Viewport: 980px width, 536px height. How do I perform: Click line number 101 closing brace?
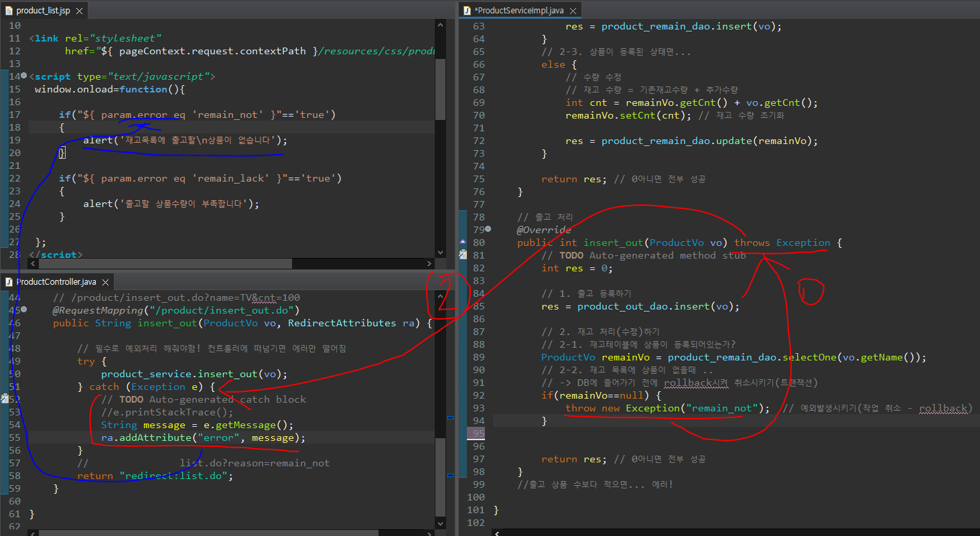click(x=496, y=510)
